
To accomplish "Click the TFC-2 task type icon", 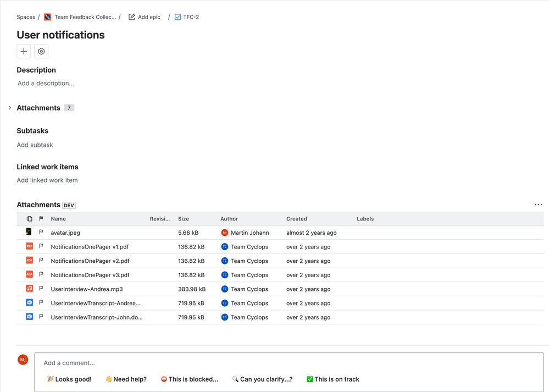I will click(x=178, y=17).
